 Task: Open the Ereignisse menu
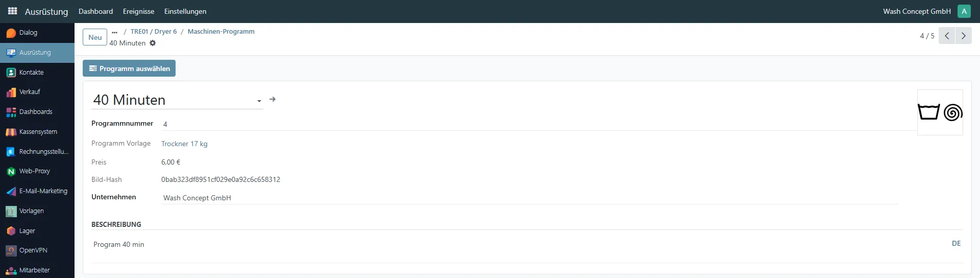(138, 11)
